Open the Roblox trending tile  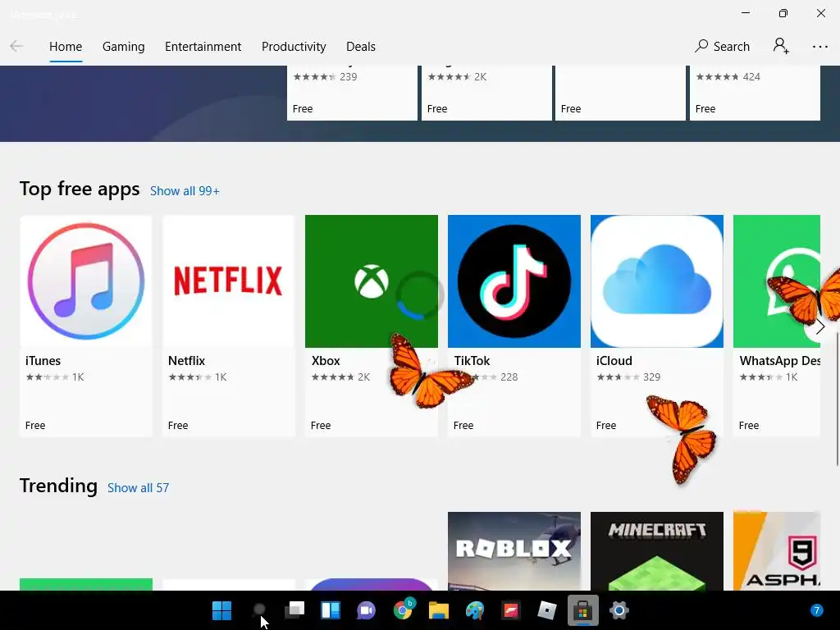click(x=514, y=550)
